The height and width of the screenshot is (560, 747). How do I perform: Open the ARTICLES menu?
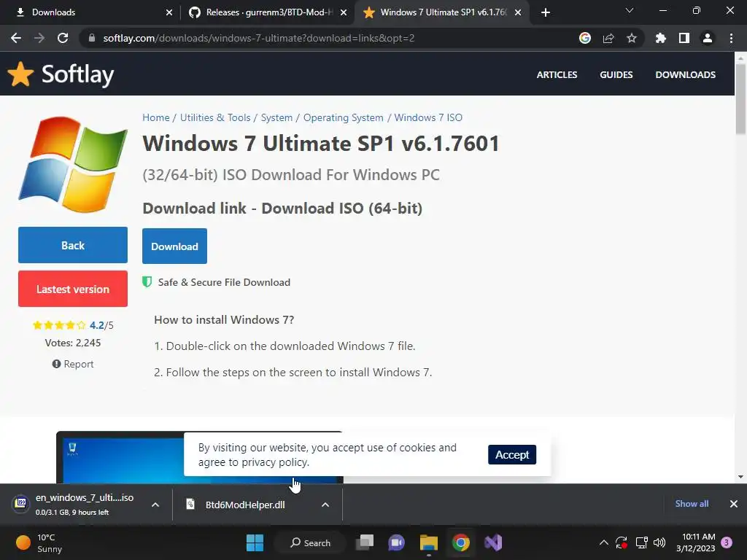pos(557,75)
